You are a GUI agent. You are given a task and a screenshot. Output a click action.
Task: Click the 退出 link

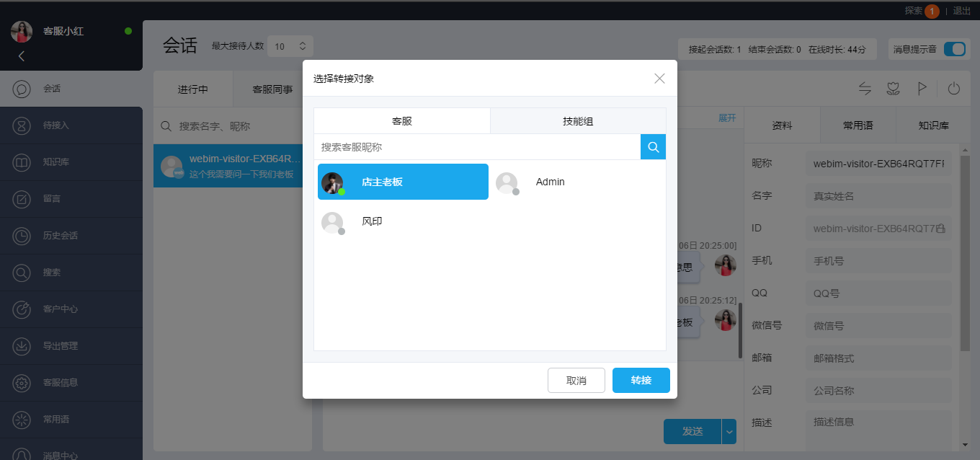point(962,11)
